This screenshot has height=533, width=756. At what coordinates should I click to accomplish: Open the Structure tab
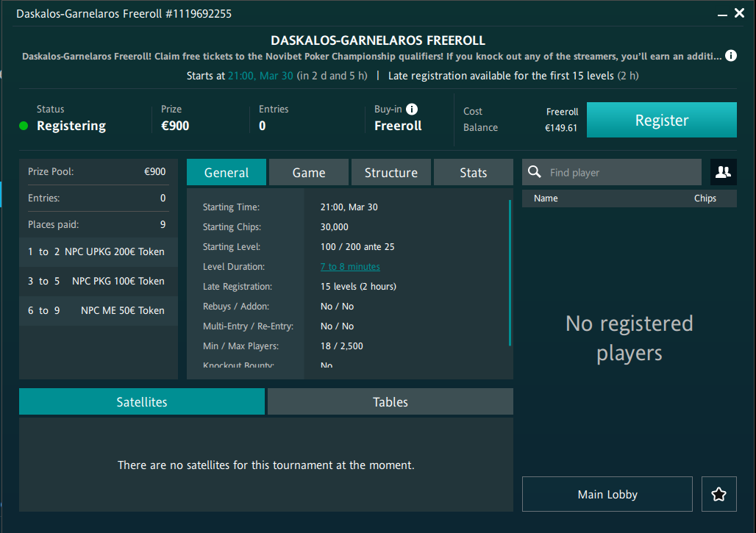(x=391, y=173)
